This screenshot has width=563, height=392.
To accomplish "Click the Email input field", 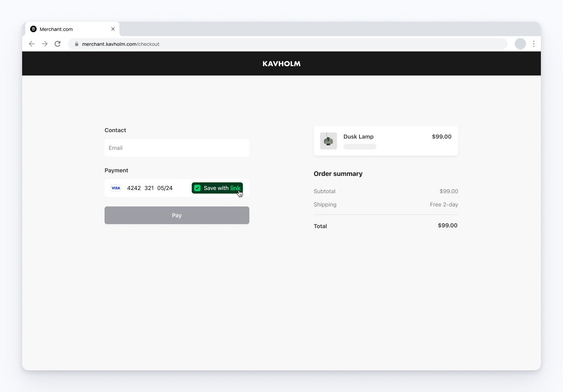I will 177,148.
